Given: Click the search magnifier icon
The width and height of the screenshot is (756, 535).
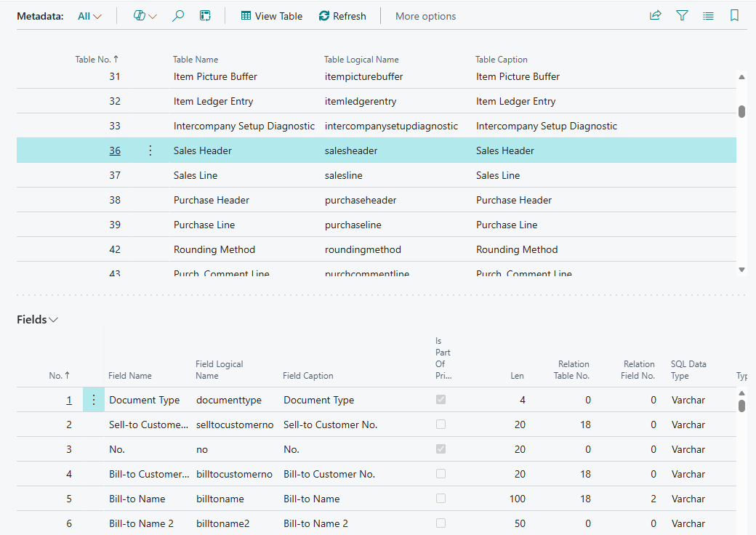Looking at the screenshot, I should coord(178,16).
